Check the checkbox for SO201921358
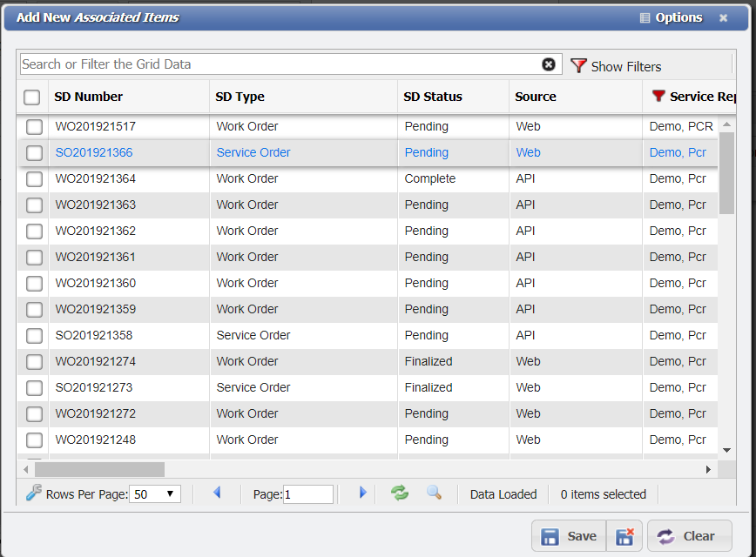Viewport: 756px width, 557px height. click(x=32, y=335)
